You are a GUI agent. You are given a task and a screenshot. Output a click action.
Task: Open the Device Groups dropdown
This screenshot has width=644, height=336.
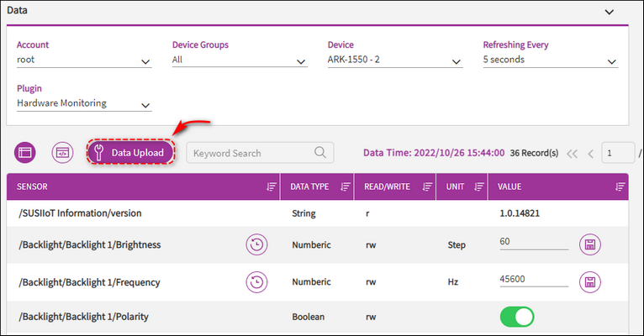(240, 60)
